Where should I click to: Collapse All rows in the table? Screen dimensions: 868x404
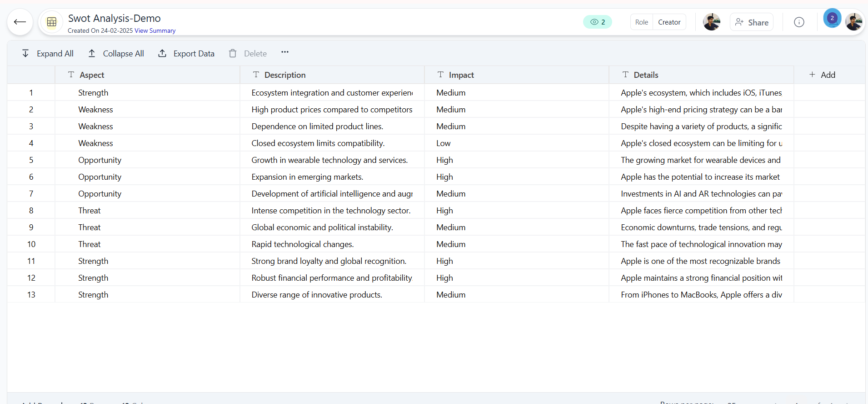pyautogui.click(x=116, y=53)
